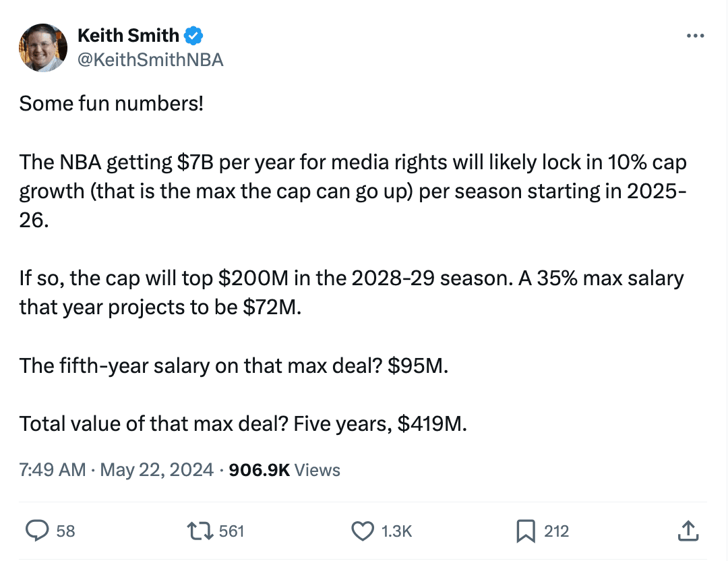Click the 212 bookmarks count
The width and height of the screenshot is (728, 561).
(x=556, y=531)
